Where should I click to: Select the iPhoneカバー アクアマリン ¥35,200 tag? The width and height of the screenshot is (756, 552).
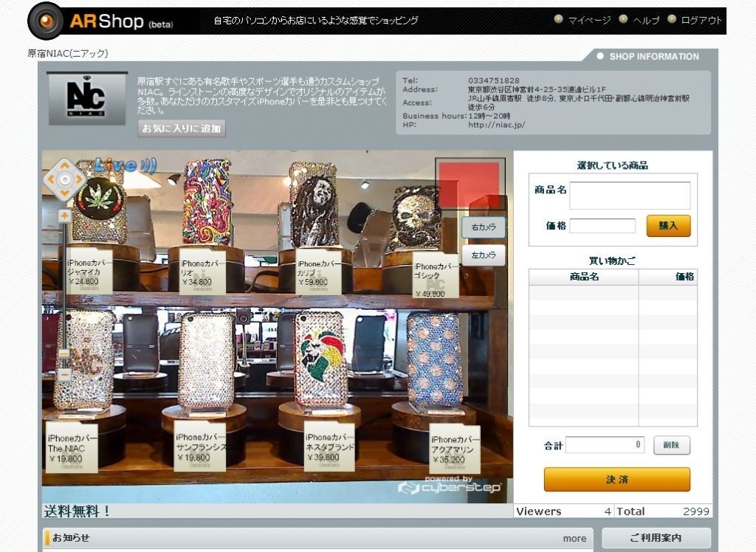455,449
